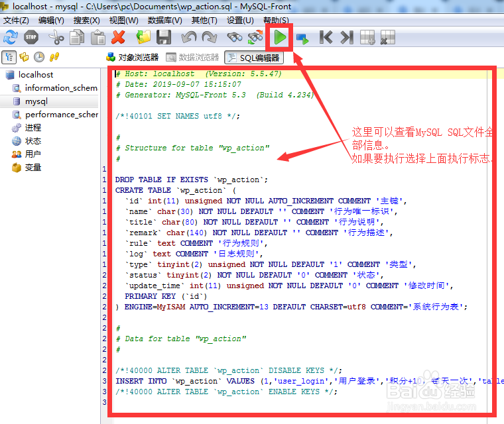Click the Delete record grid icon
This screenshot has width=504, height=424.
pos(388,37)
